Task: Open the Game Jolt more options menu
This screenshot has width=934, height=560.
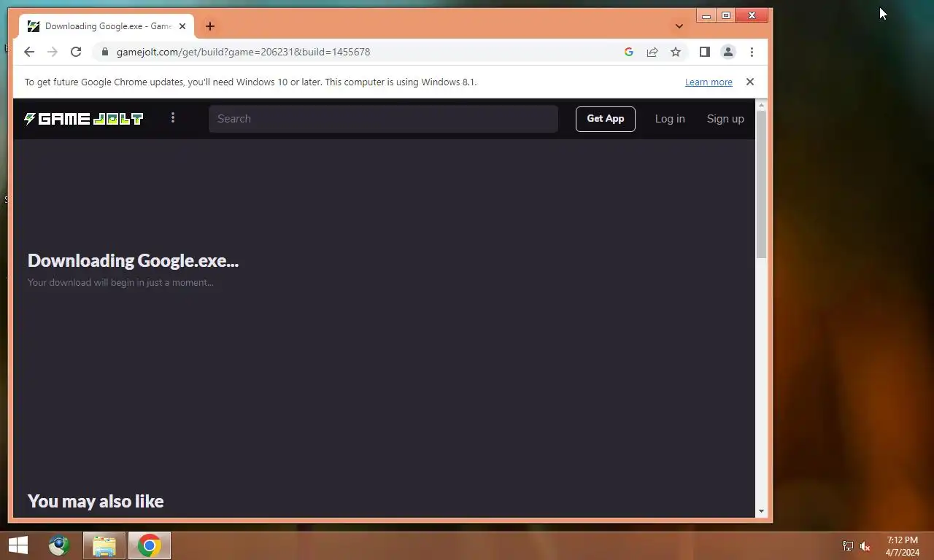Action: click(173, 117)
